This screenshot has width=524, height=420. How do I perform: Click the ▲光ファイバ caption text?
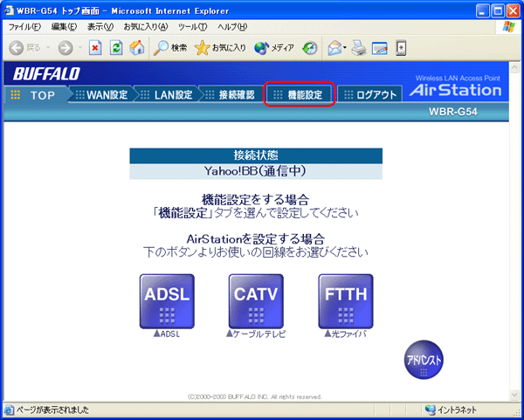point(345,334)
